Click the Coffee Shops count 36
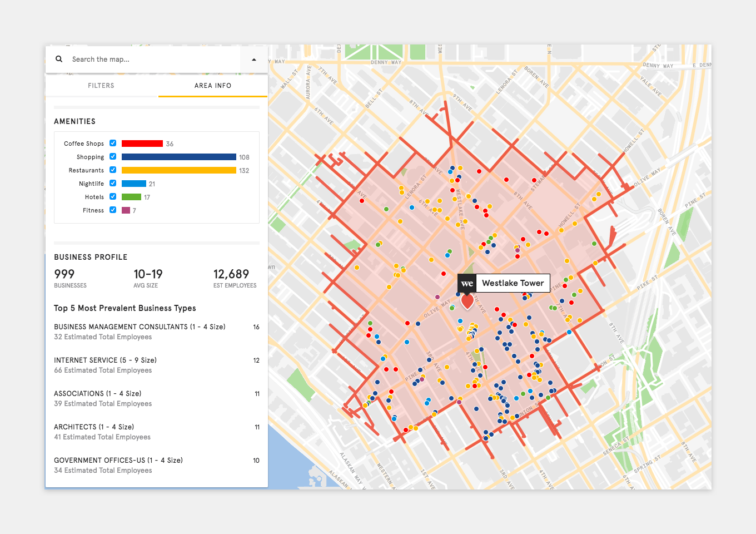 (170, 144)
